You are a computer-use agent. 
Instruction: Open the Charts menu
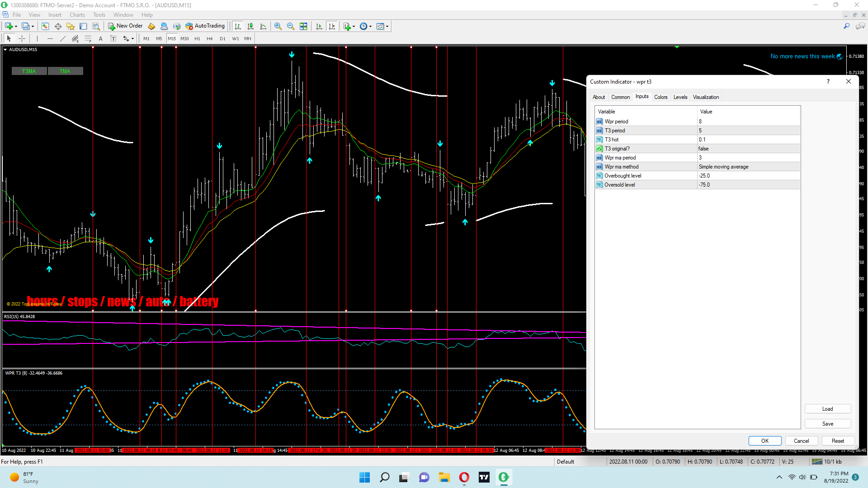coord(77,15)
